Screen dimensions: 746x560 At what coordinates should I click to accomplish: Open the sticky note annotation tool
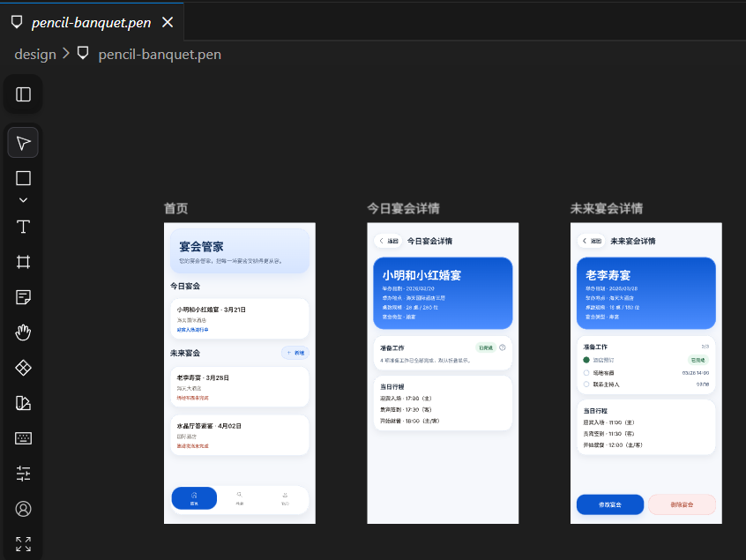click(22, 297)
